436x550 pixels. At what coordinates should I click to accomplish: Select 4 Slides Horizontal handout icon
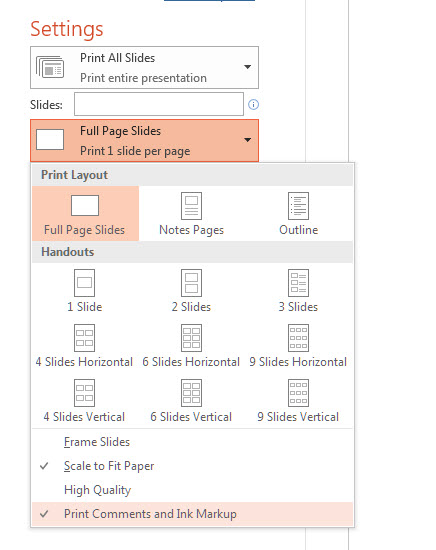point(84,338)
